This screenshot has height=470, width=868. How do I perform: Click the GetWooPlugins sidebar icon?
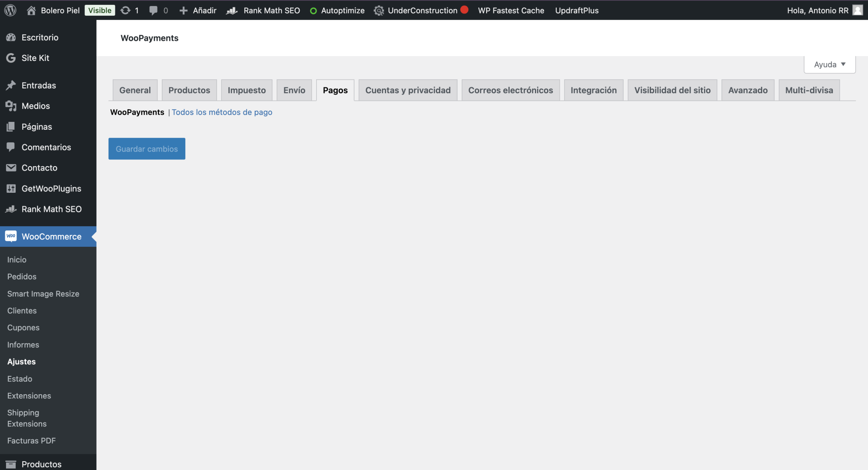point(11,188)
